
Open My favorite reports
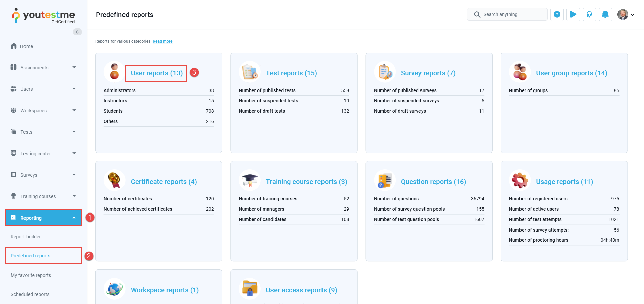31,275
